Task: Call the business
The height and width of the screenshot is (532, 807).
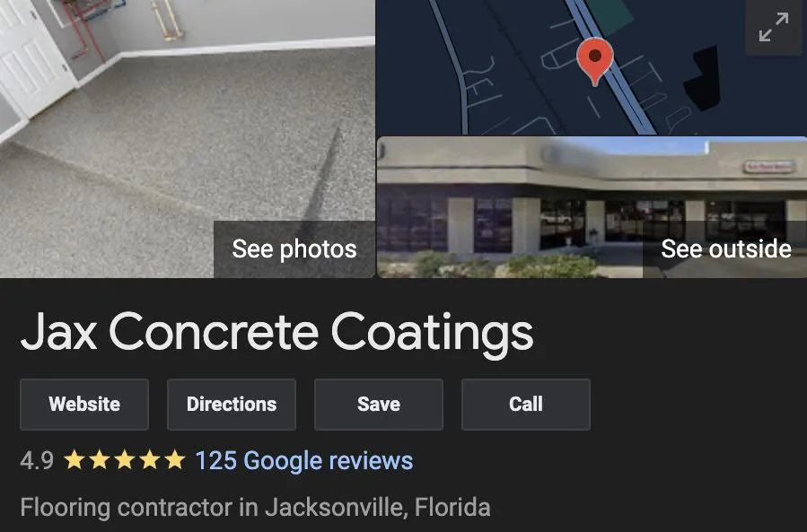Action: (526, 405)
